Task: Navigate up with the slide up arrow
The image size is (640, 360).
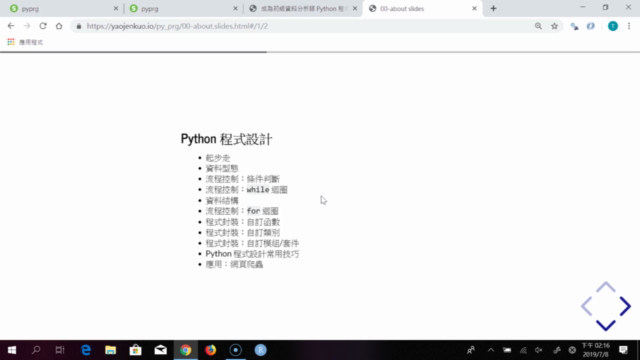Action: pyautogui.click(x=606, y=287)
